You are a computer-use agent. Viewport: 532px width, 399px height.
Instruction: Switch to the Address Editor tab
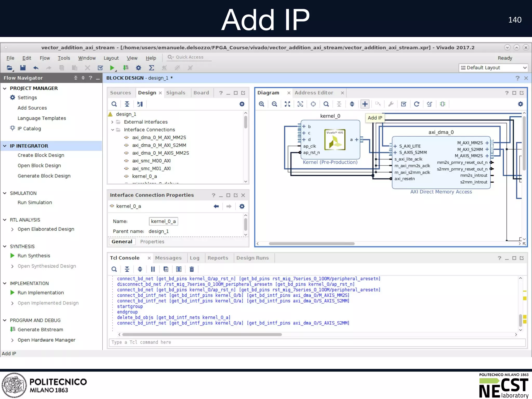pos(314,93)
